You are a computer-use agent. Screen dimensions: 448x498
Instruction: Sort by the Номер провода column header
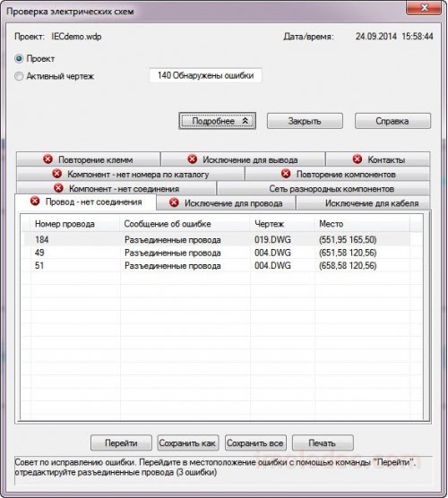75,224
